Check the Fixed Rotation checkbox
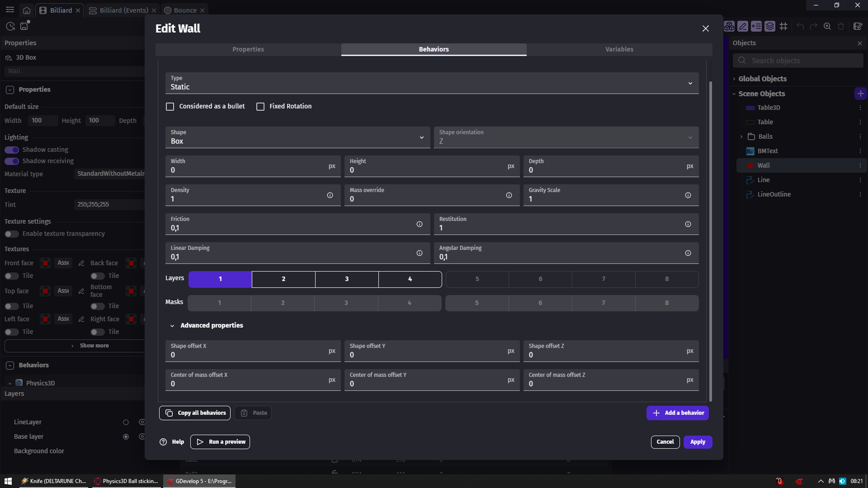 point(260,107)
